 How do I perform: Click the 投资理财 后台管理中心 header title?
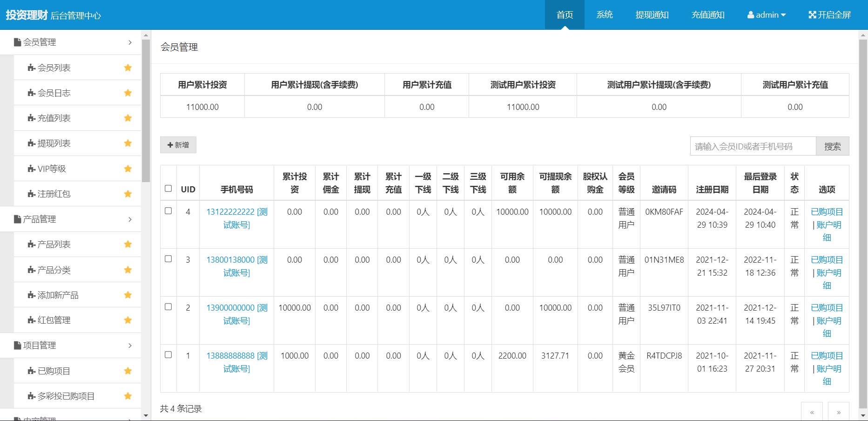click(53, 15)
